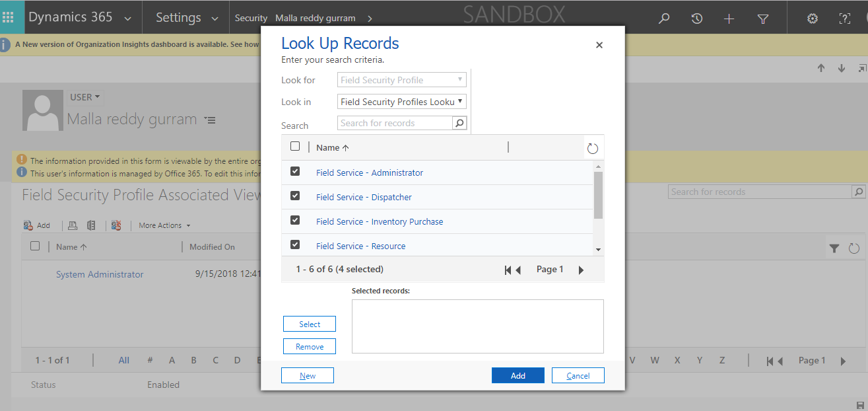Screen dimensions: 868x411
Task: Go to next page in lookup pager
Action: coord(581,270)
